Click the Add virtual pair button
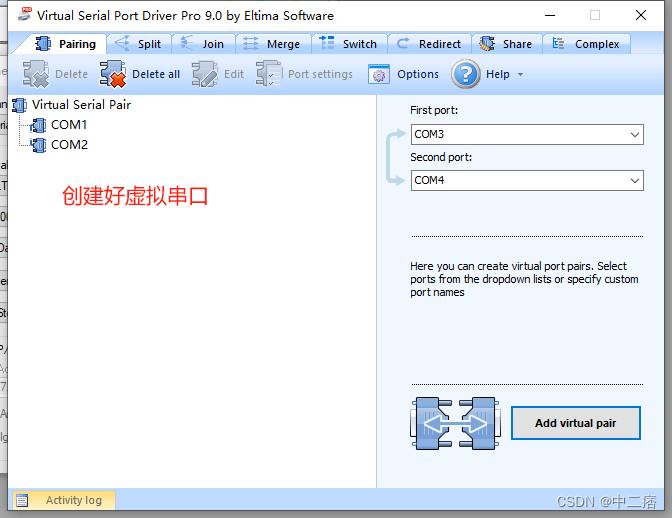This screenshot has width=672, height=518. click(576, 423)
